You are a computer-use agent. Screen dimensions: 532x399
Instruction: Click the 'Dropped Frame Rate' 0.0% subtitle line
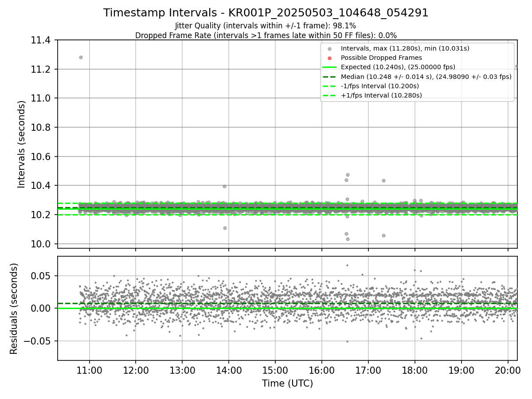pyautogui.click(x=266, y=35)
